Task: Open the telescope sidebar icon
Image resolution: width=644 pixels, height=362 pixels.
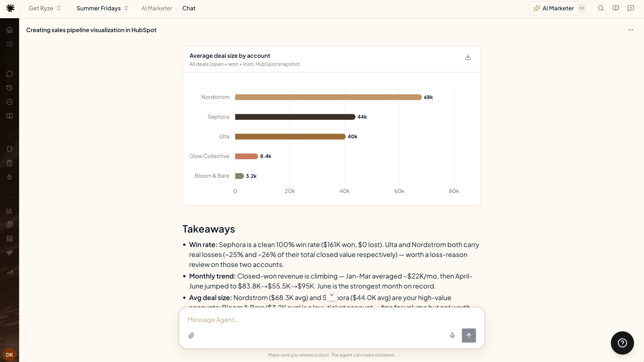Action: (10, 253)
